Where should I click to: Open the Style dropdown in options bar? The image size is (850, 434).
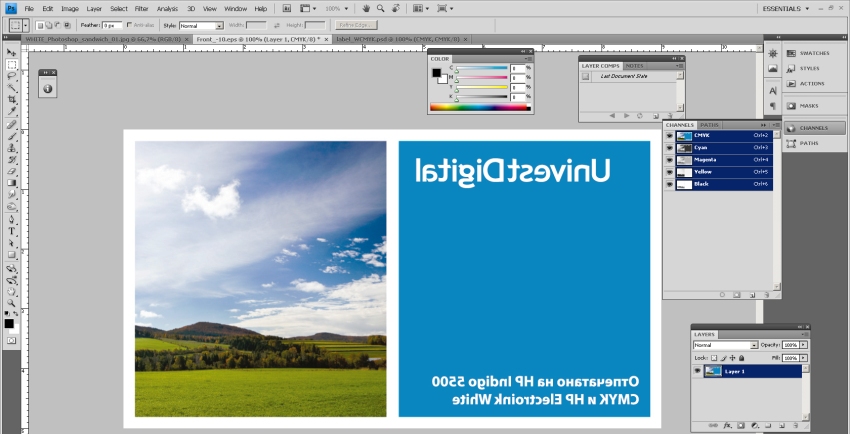coord(201,25)
